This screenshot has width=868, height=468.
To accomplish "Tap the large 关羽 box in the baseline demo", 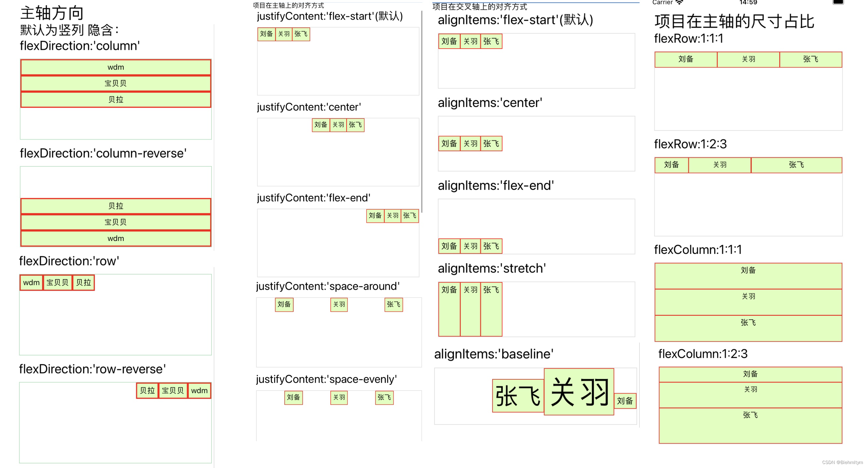I will 579,392.
